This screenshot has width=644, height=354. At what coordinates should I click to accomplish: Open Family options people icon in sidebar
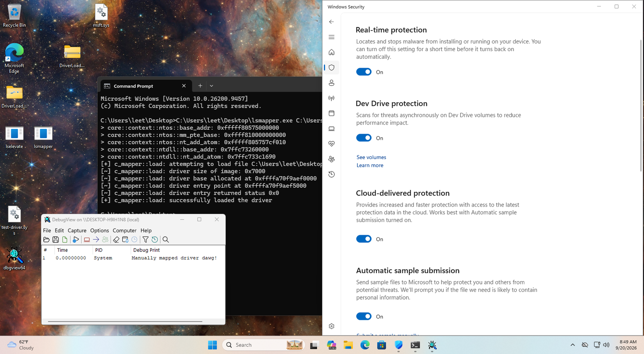(332, 159)
